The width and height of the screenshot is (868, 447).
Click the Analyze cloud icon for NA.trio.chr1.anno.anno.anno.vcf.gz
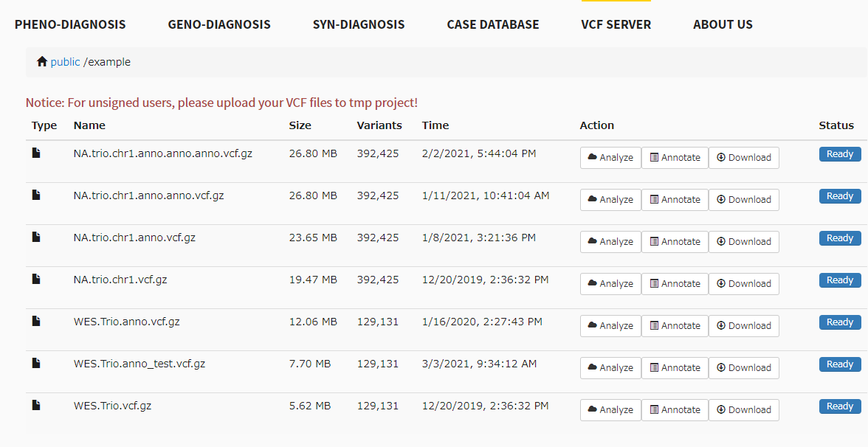[591, 157]
